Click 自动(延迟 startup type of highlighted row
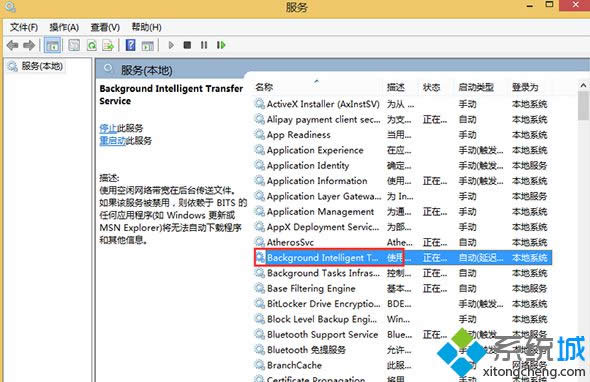Viewport: 590px width, 382px height. pyautogui.click(x=481, y=258)
